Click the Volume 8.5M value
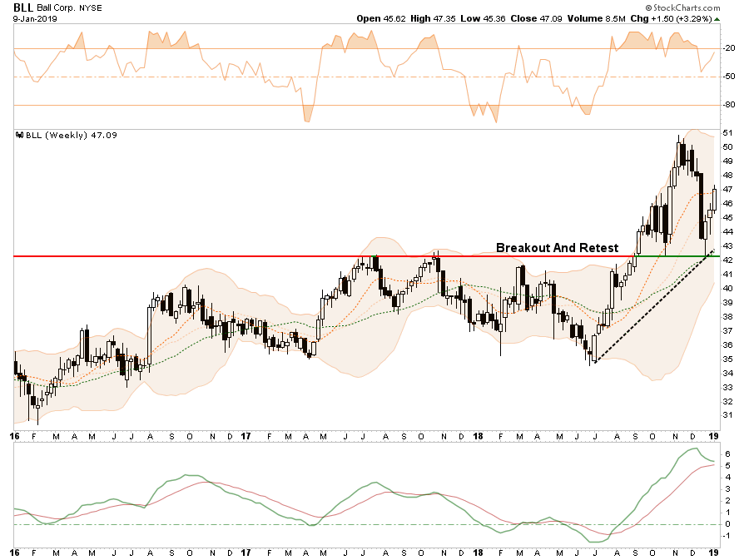 [x=596, y=18]
